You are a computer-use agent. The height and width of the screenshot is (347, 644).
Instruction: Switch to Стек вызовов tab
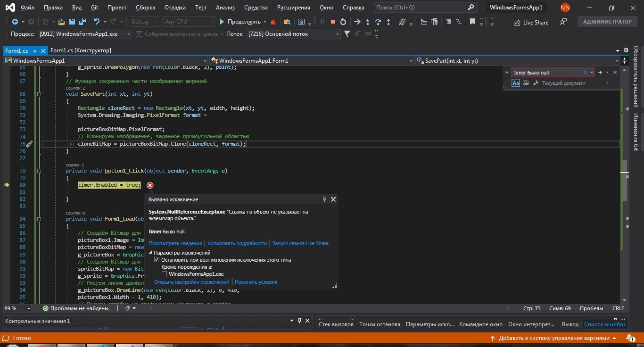point(336,324)
